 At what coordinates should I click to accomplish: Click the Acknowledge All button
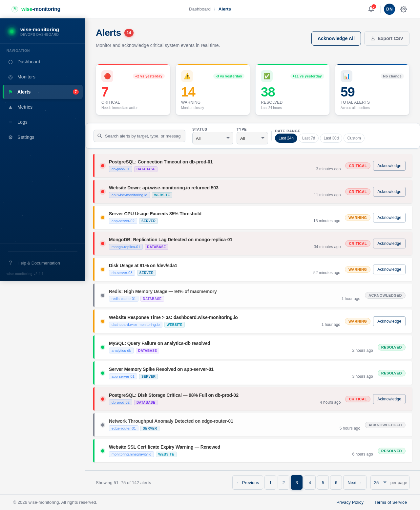pos(336,38)
